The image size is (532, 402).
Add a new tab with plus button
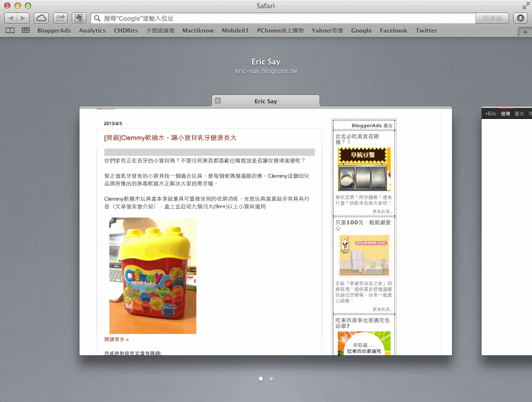coord(525,32)
